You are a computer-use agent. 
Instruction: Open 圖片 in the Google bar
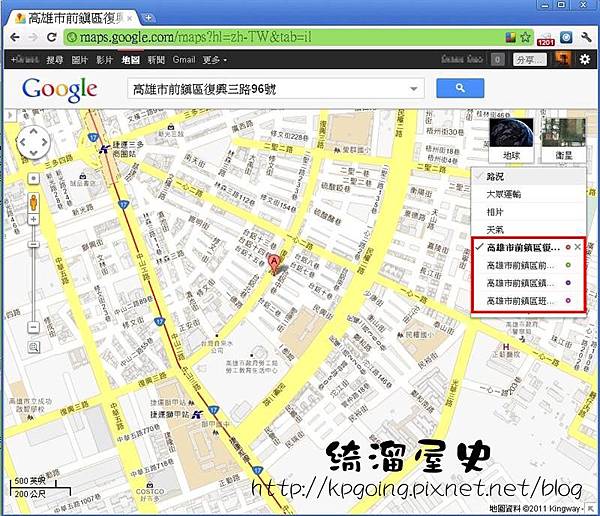tap(80, 60)
